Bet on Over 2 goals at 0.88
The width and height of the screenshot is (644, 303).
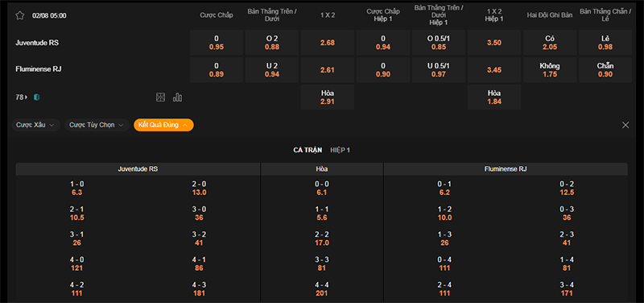272,43
